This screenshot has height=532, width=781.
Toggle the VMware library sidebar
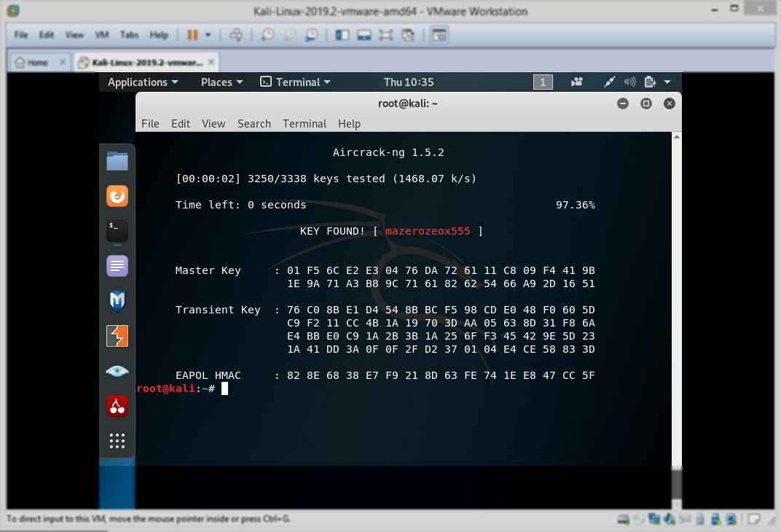pyautogui.click(x=342, y=35)
